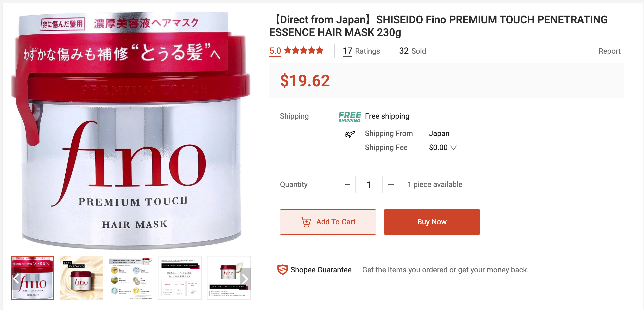This screenshot has width=644, height=310.
Task: Increase quantity with the plus button
Action: (x=391, y=185)
